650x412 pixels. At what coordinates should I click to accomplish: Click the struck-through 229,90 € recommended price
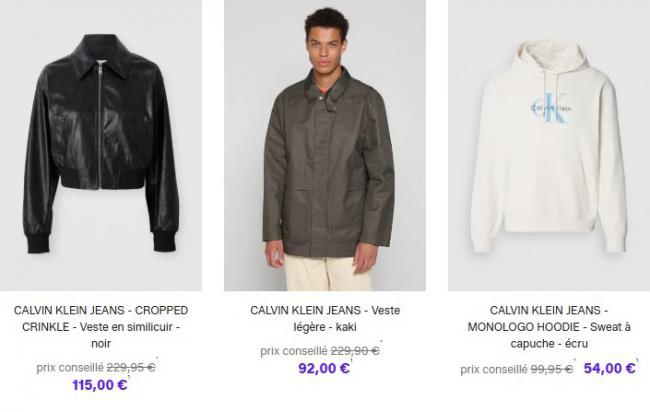[355, 351]
